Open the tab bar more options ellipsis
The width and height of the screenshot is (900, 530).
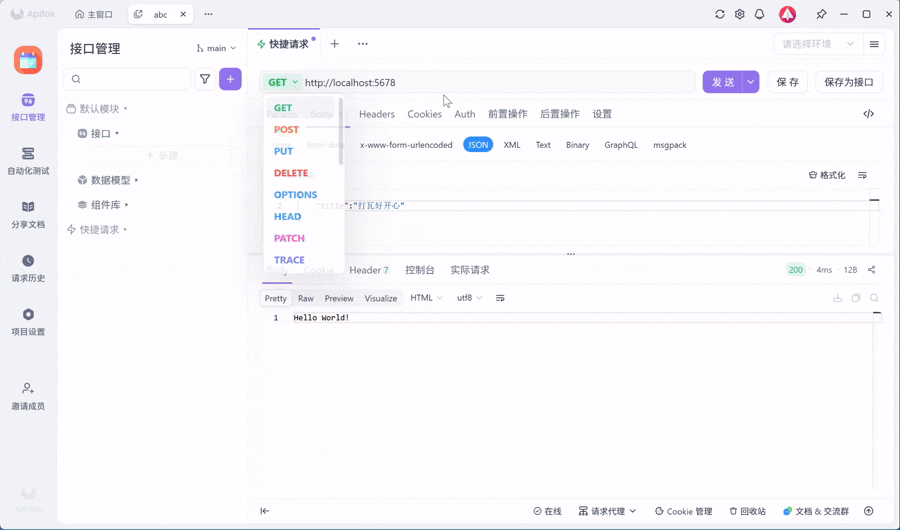363,44
